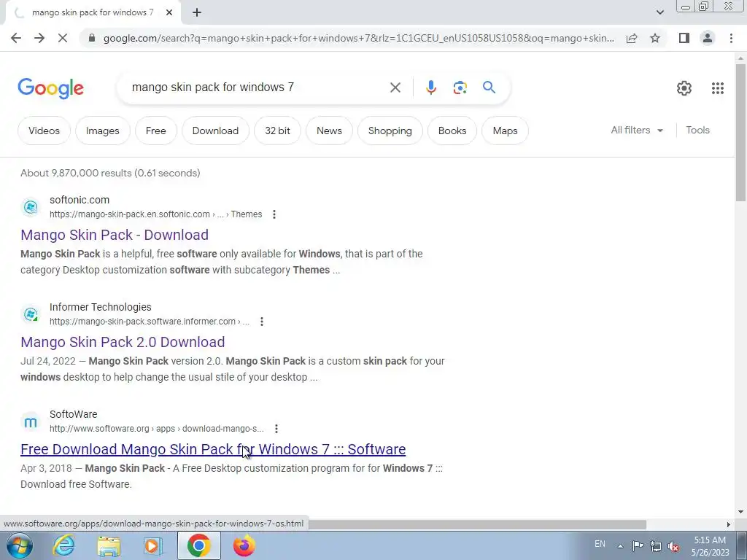Go back using browser back arrow
The image size is (747, 560).
(x=16, y=38)
